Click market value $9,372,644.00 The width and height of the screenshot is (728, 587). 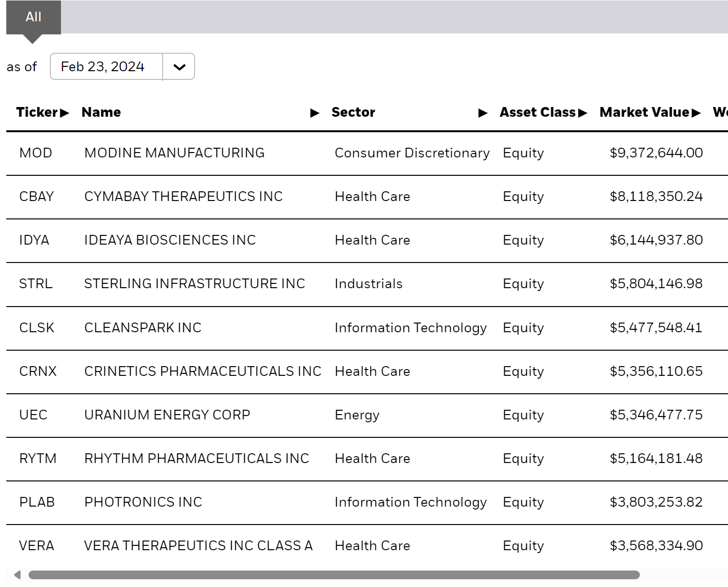click(x=656, y=153)
